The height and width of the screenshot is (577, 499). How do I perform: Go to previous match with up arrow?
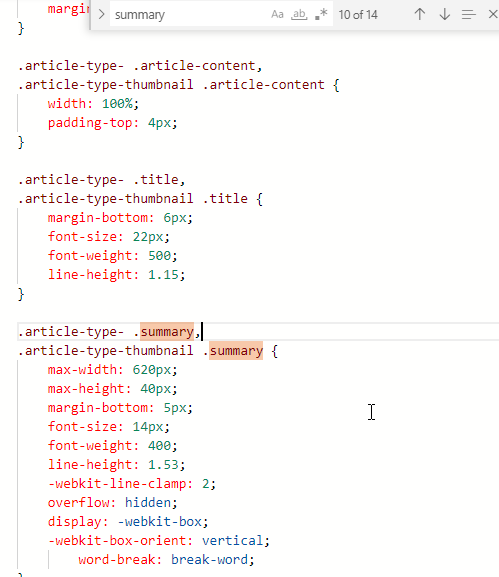(420, 15)
